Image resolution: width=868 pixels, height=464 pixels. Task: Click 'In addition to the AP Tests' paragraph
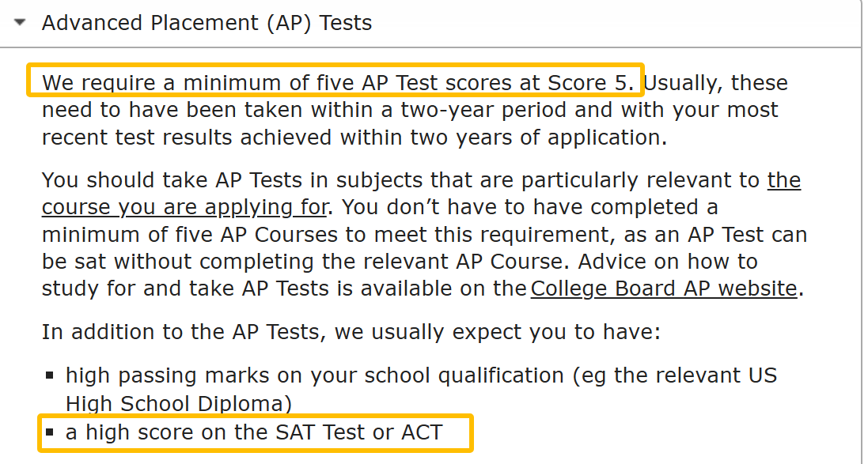pyautogui.click(x=351, y=331)
